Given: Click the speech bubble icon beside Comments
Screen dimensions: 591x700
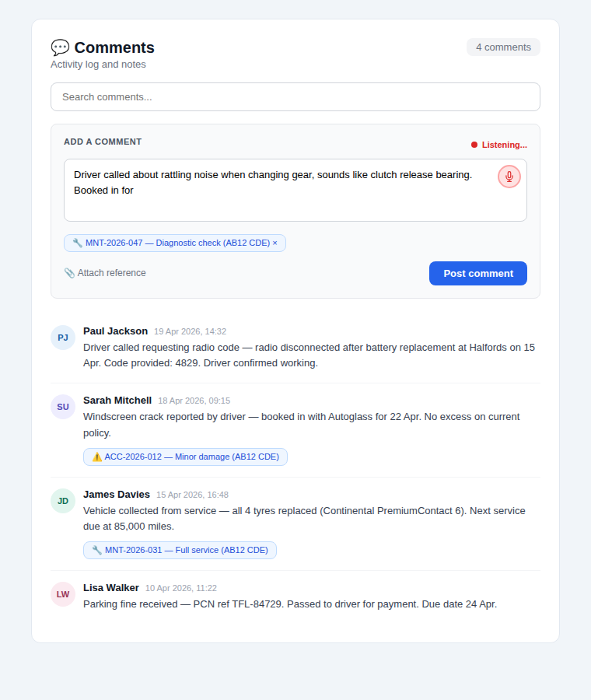Looking at the screenshot, I should click(x=59, y=47).
